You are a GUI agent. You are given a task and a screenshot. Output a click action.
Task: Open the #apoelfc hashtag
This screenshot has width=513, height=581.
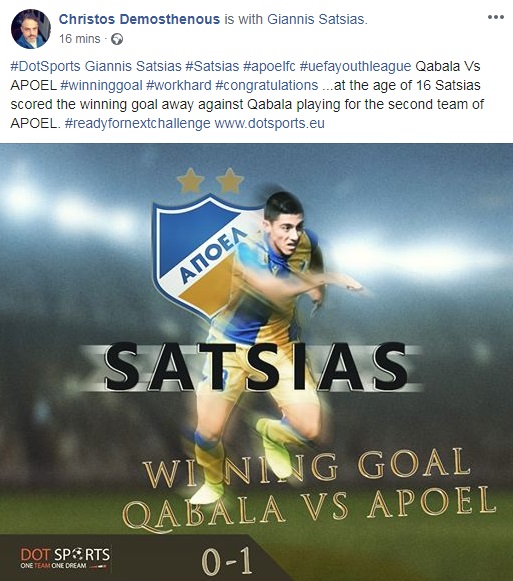[x=269, y=66]
